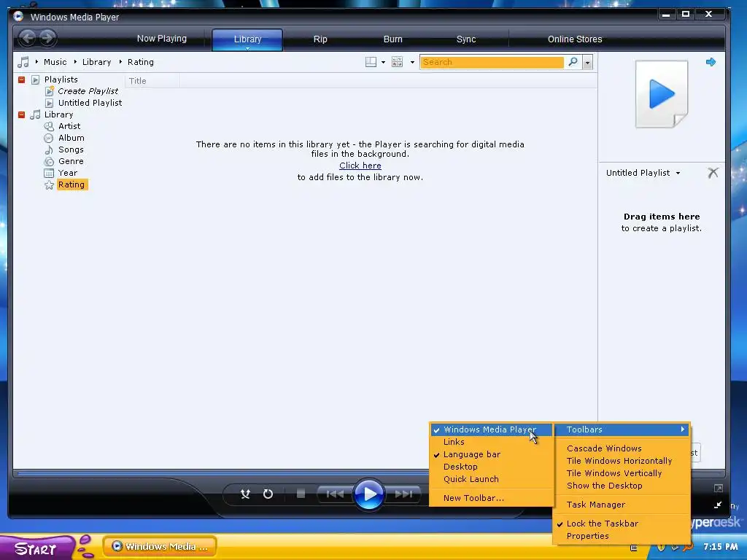
Task: Open the layout options dropdown arrow
Action: coord(383,63)
